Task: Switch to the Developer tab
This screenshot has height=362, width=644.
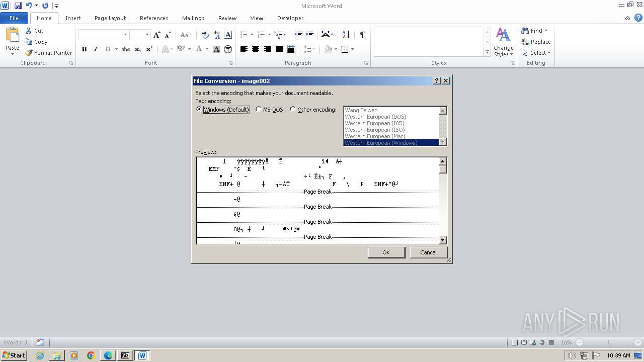Action: (x=290, y=18)
